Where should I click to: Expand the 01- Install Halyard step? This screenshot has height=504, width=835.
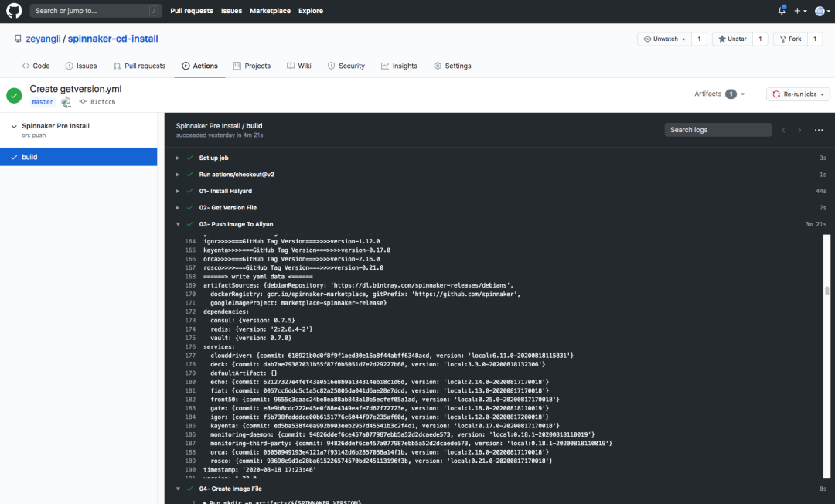pos(178,191)
